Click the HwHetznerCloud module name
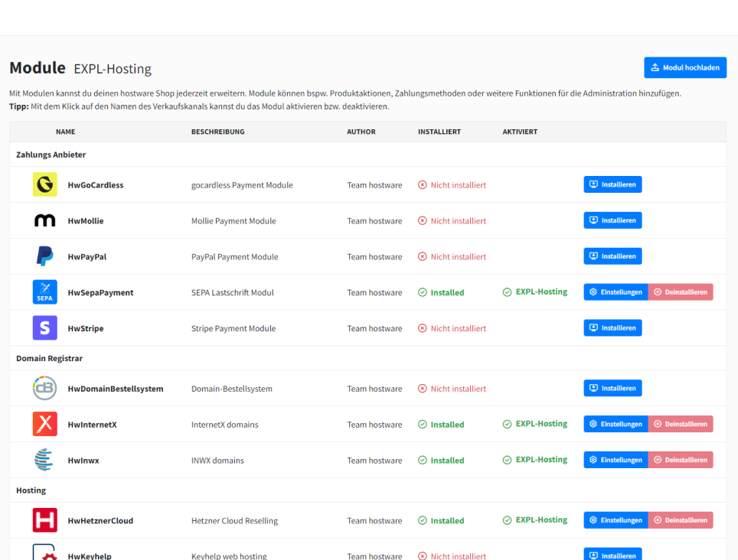Screen dimensions: 738x560 (x=100, y=520)
